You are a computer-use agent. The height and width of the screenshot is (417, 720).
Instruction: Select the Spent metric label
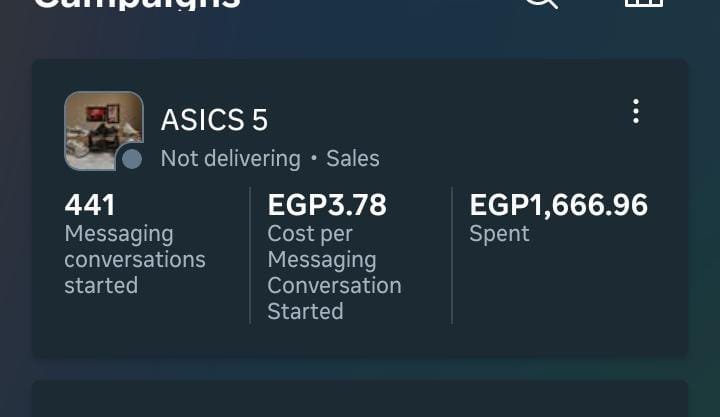pyautogui.click(x=499, y=234)
